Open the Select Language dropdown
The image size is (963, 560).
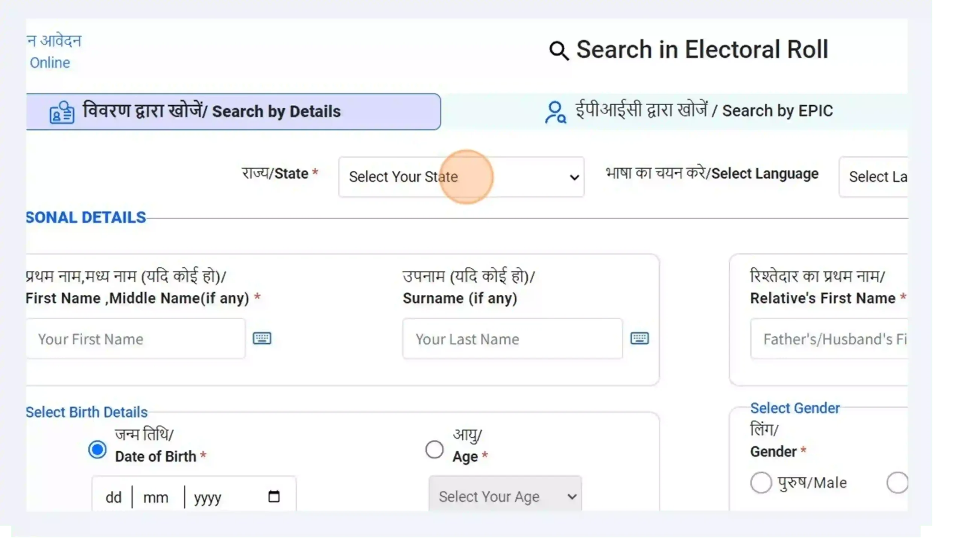click(873, 177)
